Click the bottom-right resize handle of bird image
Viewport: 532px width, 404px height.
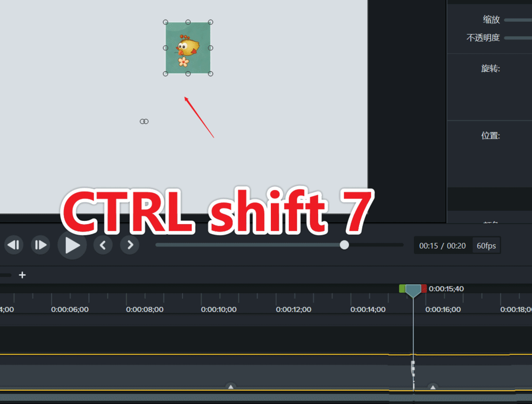tap(210, 73)
